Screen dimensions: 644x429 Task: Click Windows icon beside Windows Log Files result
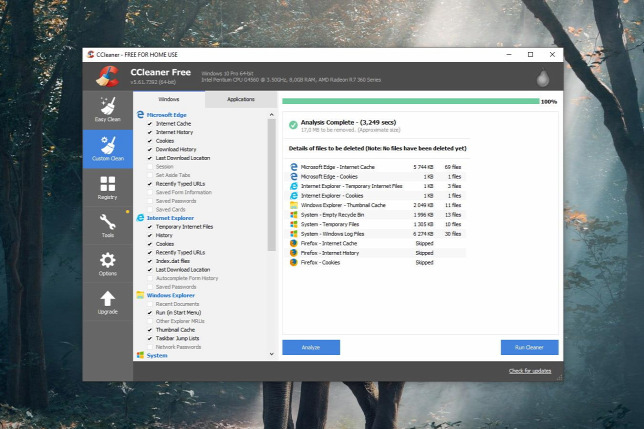(294, 234)
